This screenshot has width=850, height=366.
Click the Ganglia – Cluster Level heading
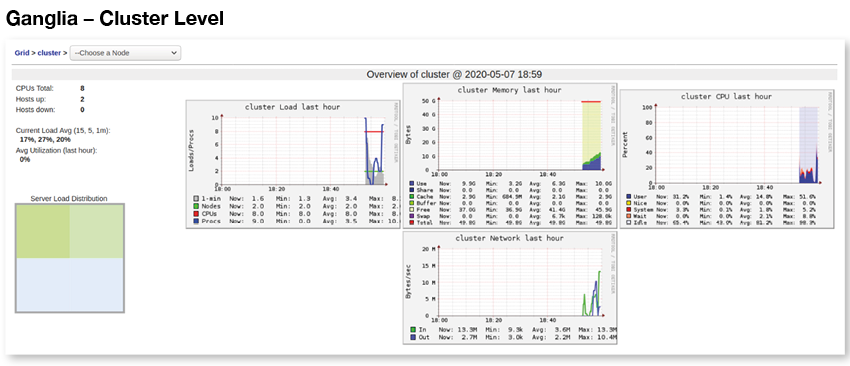tap(114, 18)
